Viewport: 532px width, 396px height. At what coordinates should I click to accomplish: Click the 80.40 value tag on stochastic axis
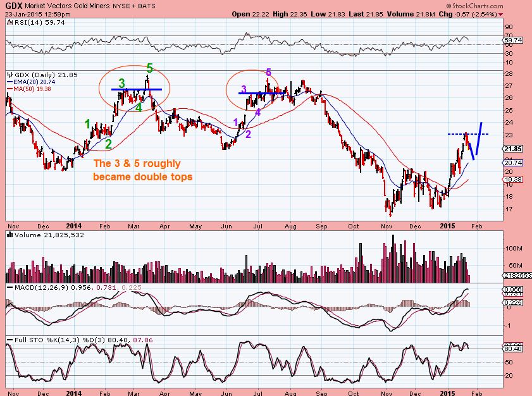coord(513,349)
